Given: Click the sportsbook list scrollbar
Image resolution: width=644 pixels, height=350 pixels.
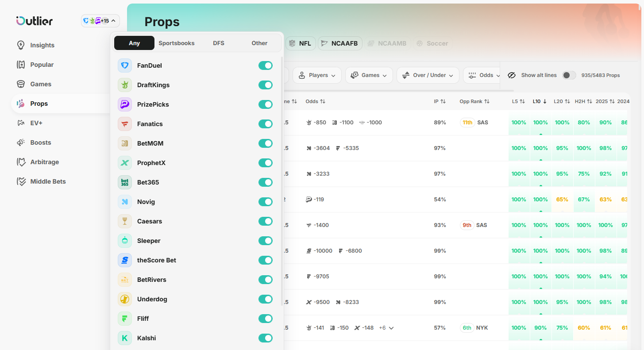Looking at the screenshot, I should tap(282, 181).
